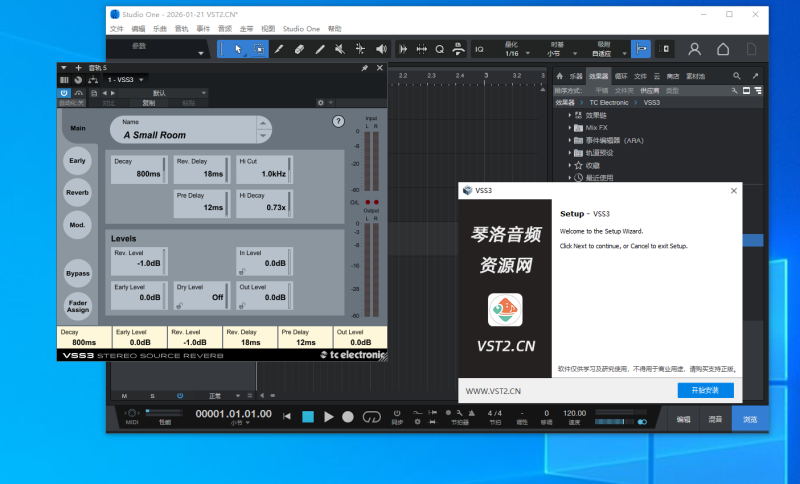This screenshot has width=800, height=484.
Task: Toggle the VSS3 Bypass button
Action: click(77, 273)
